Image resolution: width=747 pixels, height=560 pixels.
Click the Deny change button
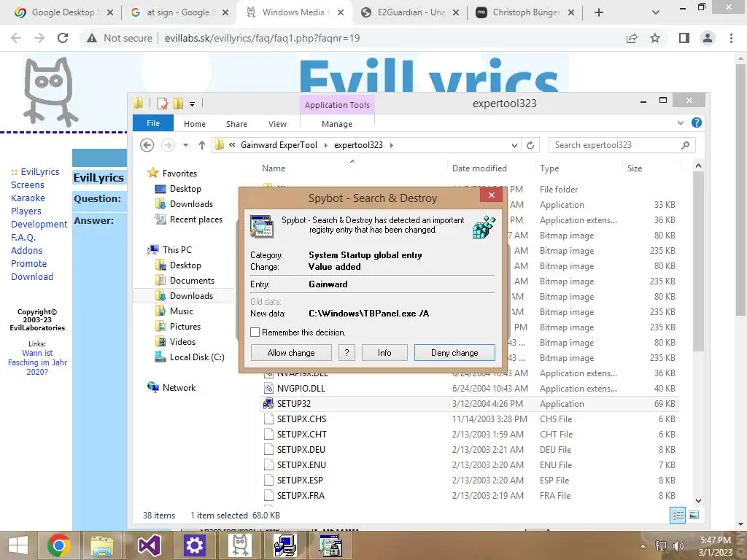[454, 353]
